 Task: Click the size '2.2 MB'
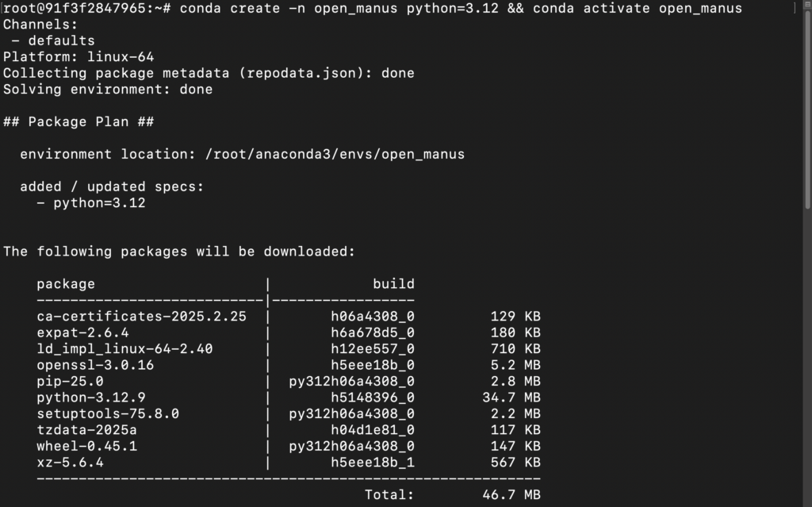(x=515, y=413)
